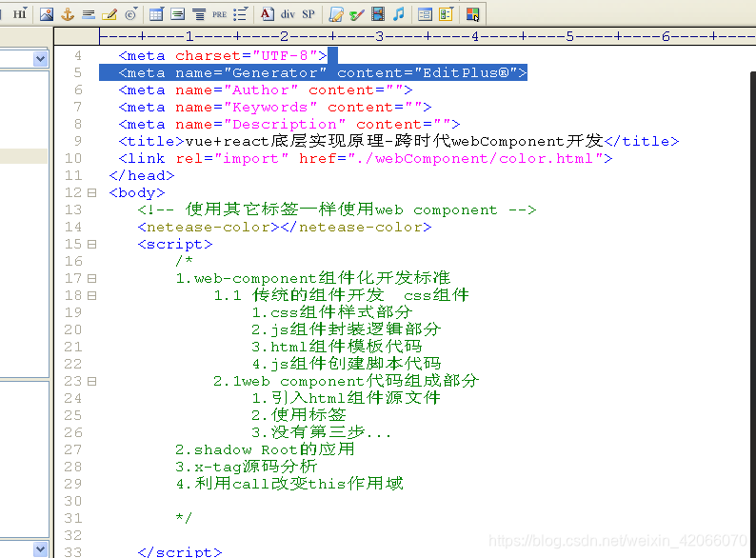
Task: Click the Author meta tag line
Action: (266, 90)
